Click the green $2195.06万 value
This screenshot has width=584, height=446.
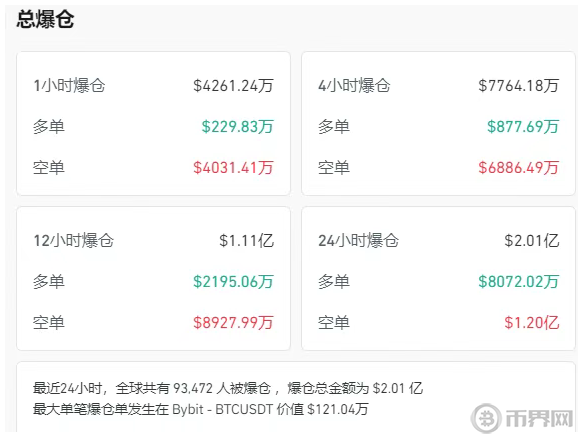coord(234,282)
